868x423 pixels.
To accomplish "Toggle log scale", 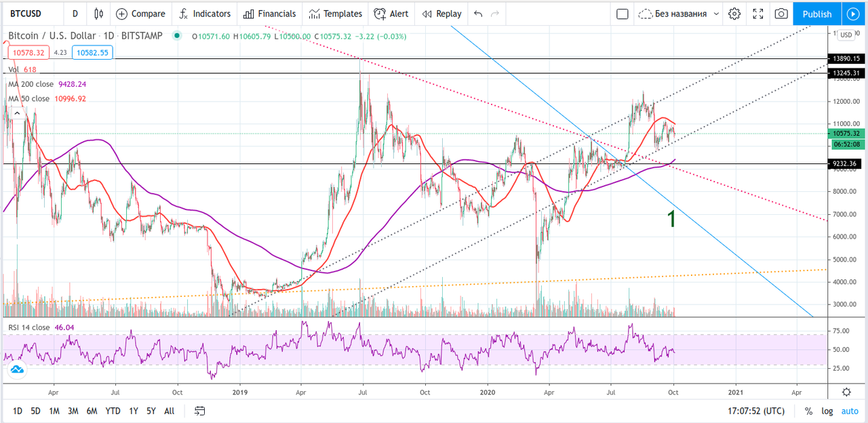I will click(x=827, y=411).
